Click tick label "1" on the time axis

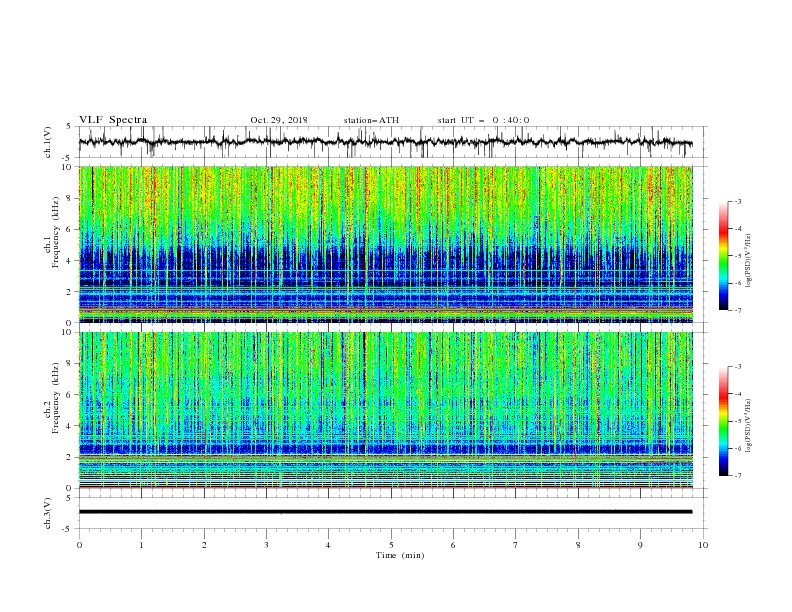[141, 545]
